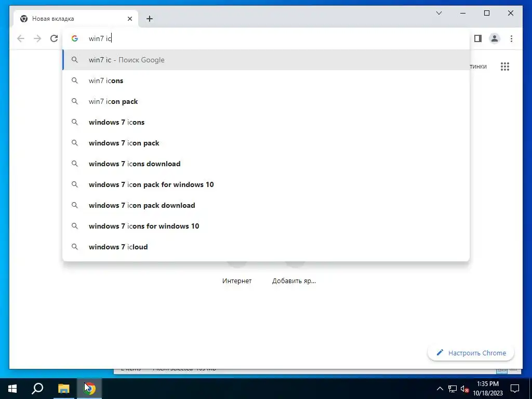Screen dimensions: 532x399
Task: Minimize the Chrome window
Action: pos(463,13)
